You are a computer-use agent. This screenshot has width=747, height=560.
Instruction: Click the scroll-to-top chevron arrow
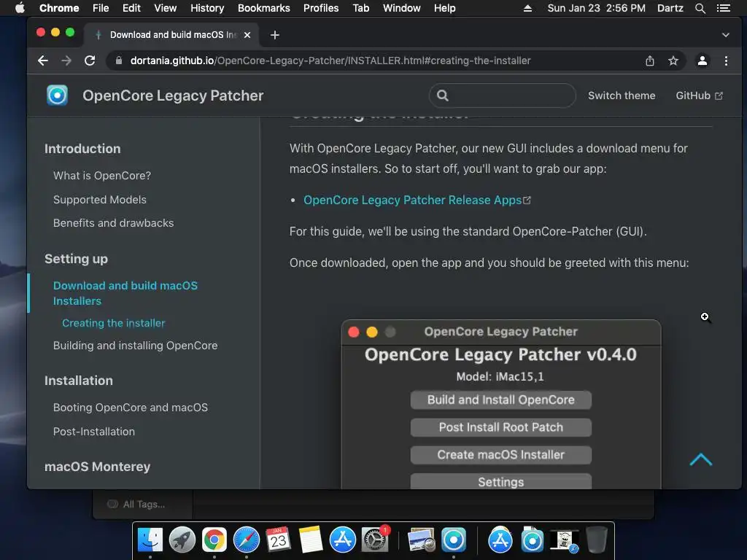[x=701, y=459]
